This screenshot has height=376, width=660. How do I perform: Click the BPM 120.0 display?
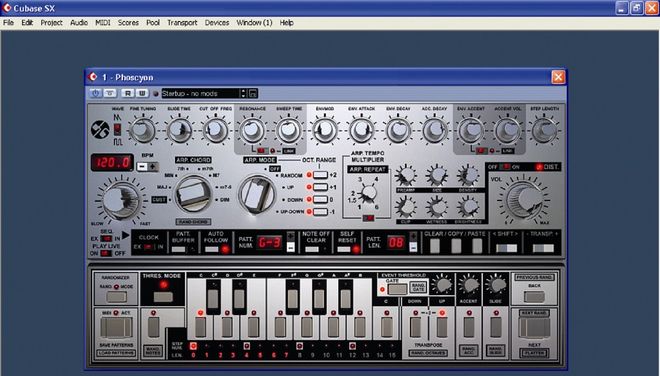point(112,163)
